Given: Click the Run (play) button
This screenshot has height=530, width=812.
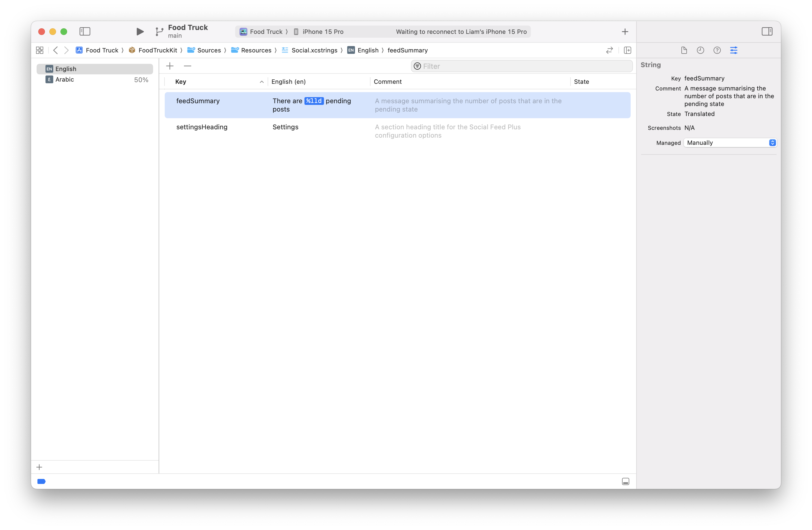Looking at the screenshot, I should (140, 32).
